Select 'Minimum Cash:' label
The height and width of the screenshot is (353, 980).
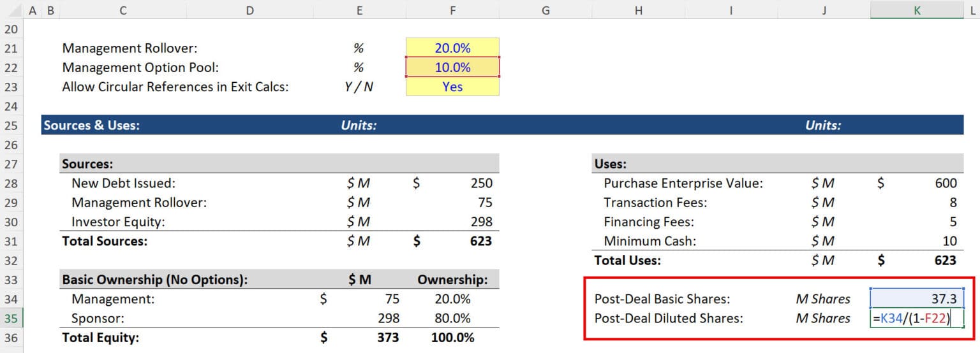(650, 241)
